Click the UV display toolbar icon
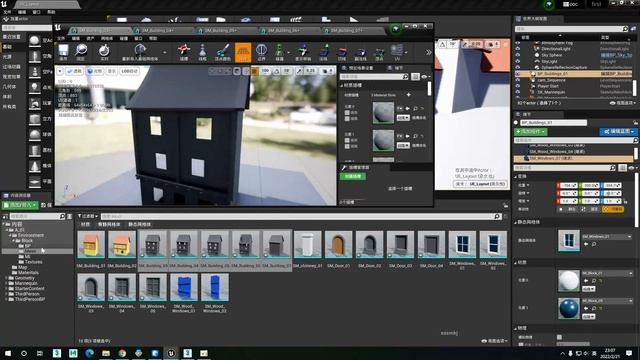The image size is (640, 360). (397, 52)
